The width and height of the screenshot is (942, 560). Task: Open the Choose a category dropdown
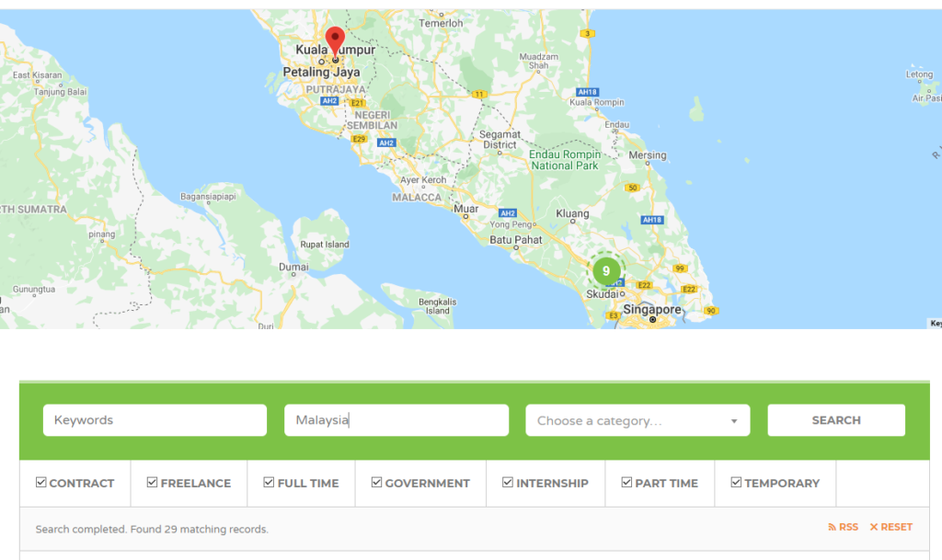(x=638, y=420)
